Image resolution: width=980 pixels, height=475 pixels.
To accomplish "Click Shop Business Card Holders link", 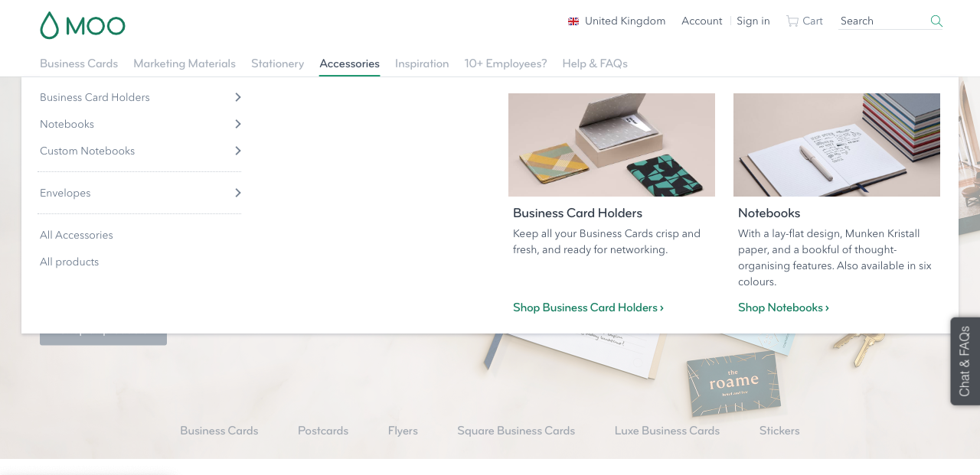I will point(588,307).
